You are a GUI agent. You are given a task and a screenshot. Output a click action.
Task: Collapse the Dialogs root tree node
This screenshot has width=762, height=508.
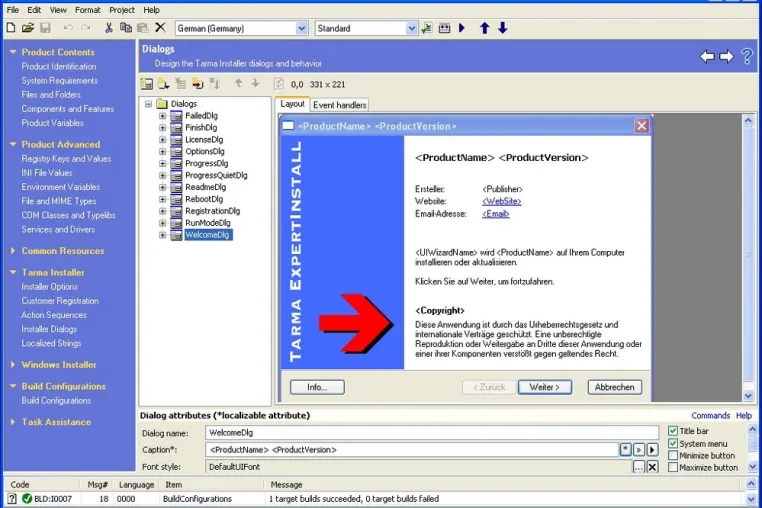coord(149,104)
